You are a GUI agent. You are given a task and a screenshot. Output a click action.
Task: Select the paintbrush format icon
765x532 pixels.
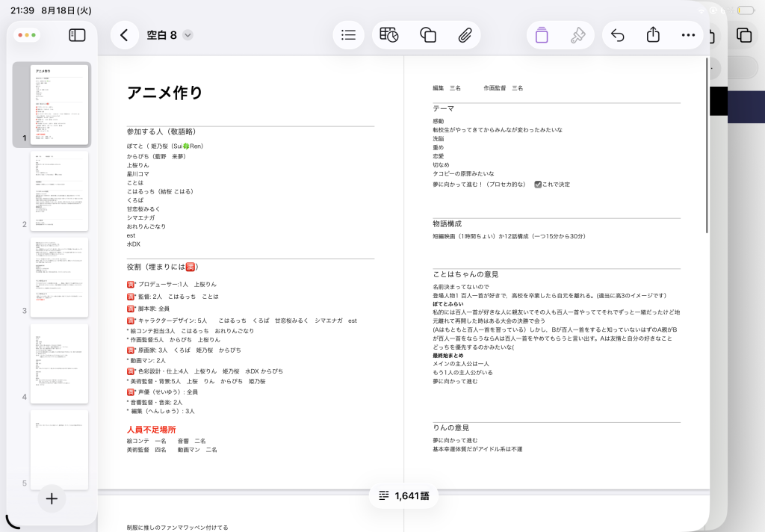[x=577, y=35]
